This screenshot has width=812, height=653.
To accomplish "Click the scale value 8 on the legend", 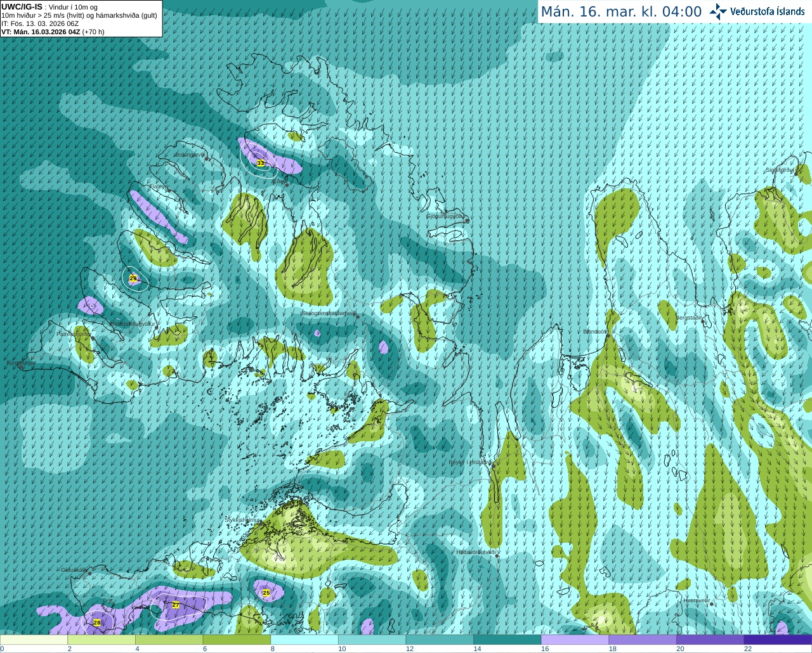I will pos(272,649).
